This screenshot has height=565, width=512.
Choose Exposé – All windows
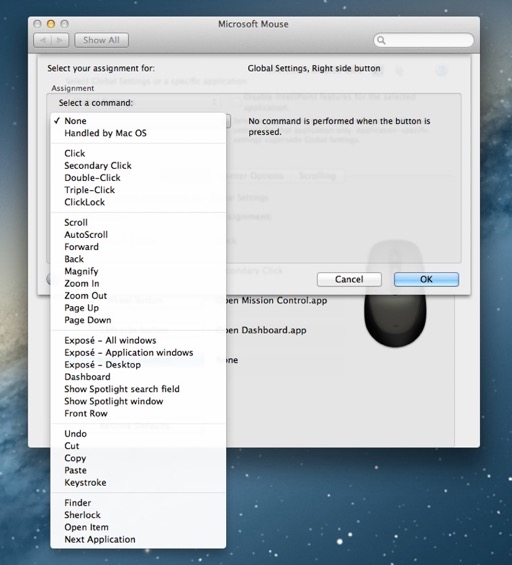[x=138, y=341]
